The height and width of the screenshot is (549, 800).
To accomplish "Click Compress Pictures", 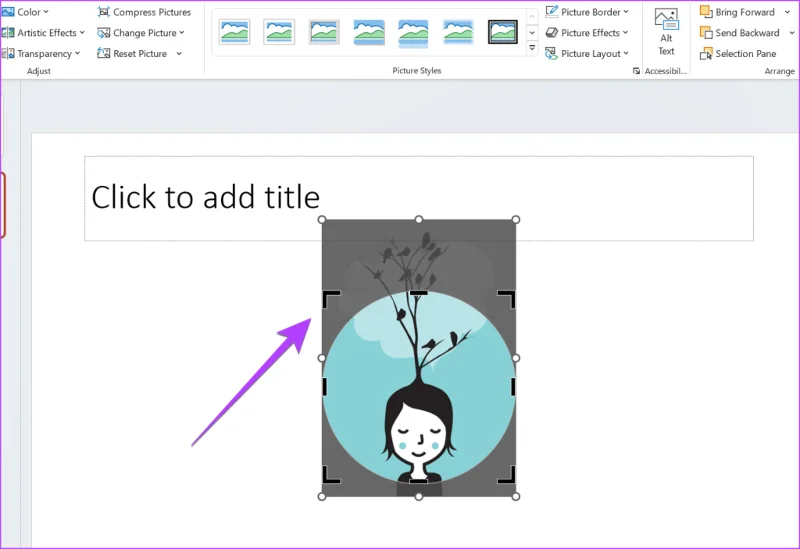I will [144, 12].
